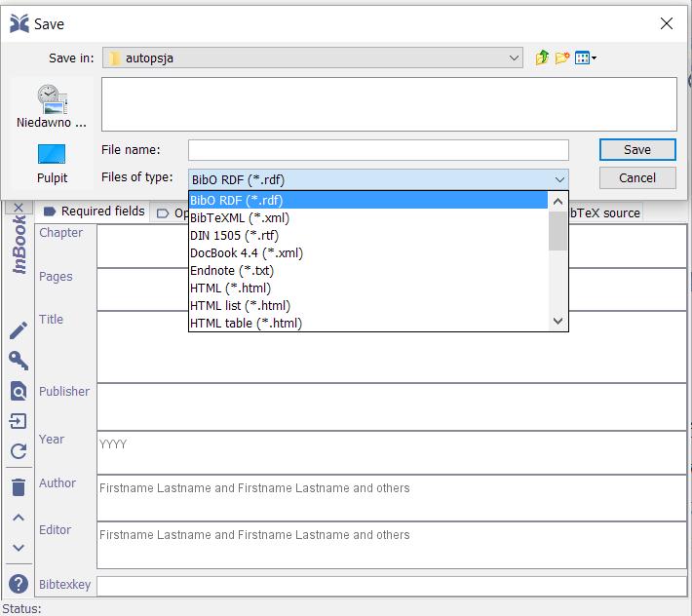Open the Niedawno recent items shortcut
The image size is (692, 616).
tap(52, 107)
